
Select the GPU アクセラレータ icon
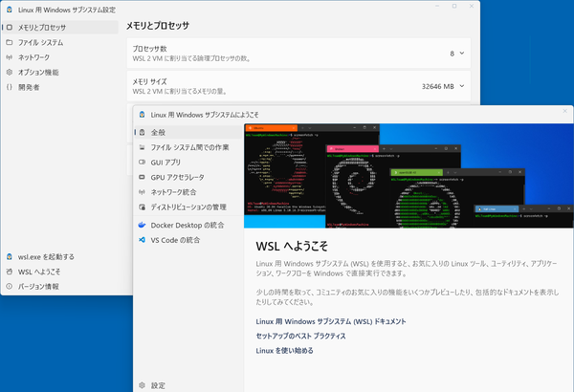click(x=143, y=177)
